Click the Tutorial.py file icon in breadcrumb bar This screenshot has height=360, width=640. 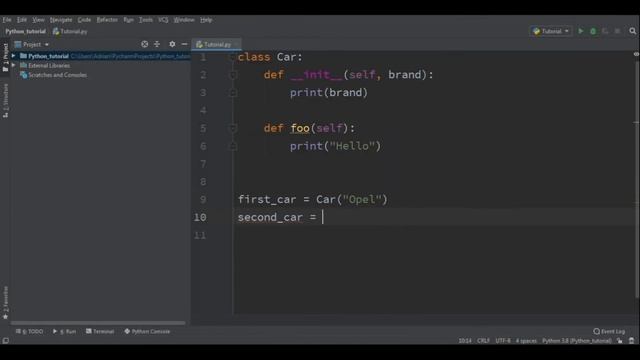pos(56,31)
